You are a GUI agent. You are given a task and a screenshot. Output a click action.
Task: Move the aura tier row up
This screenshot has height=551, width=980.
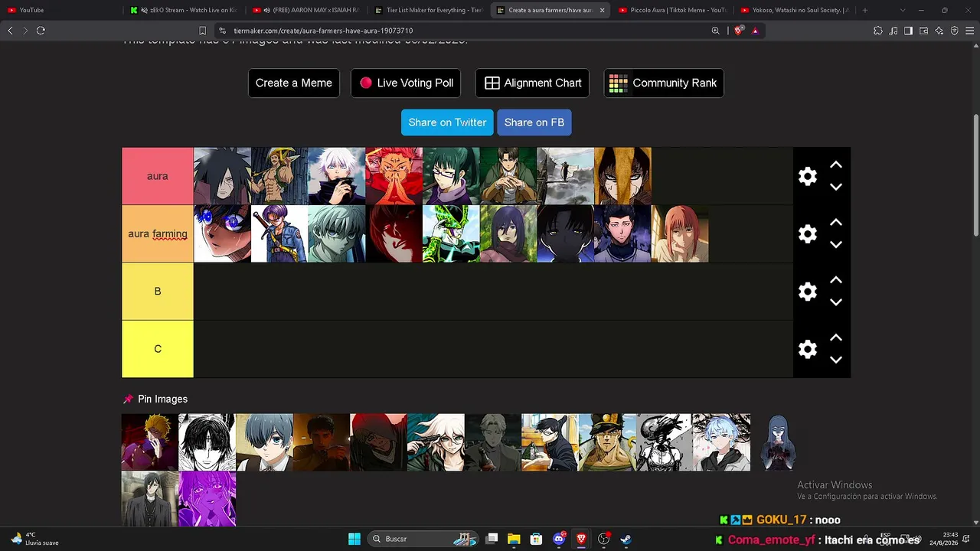[836, 165]
